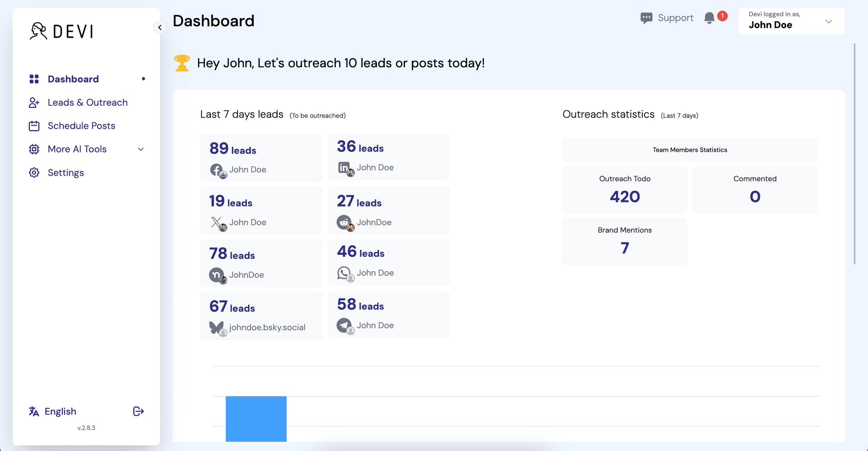This screenshot has height=451, width=868.
Task: Click the blue bar in the chart
Action: tap(256, 418)
